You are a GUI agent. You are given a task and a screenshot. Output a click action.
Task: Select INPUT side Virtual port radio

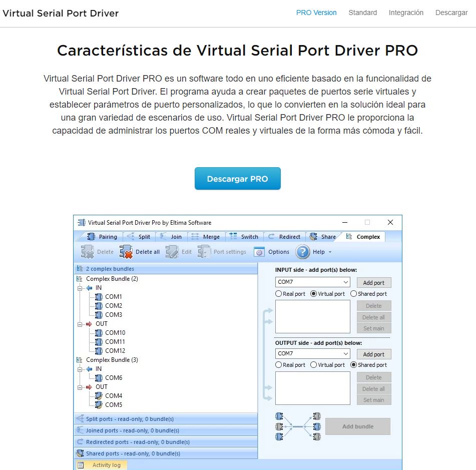coord(314,294)
